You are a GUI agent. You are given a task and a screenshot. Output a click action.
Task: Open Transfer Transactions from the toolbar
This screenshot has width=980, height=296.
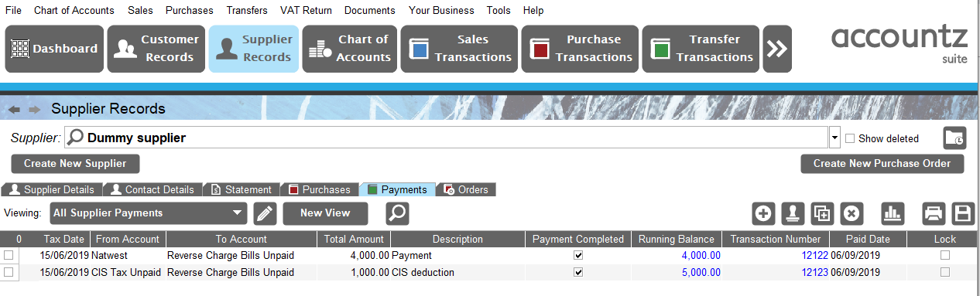click(x=701, y=49)
